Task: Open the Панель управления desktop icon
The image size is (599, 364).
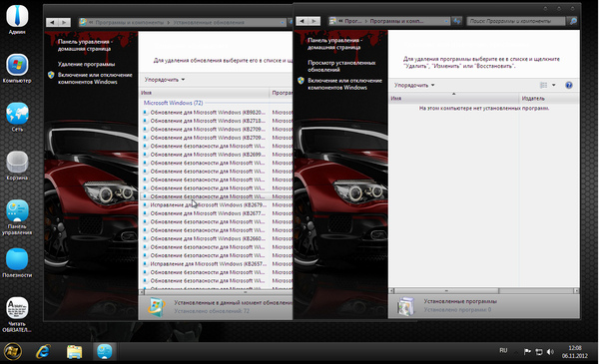Action: pyautogui.click(x=17, y=217)
